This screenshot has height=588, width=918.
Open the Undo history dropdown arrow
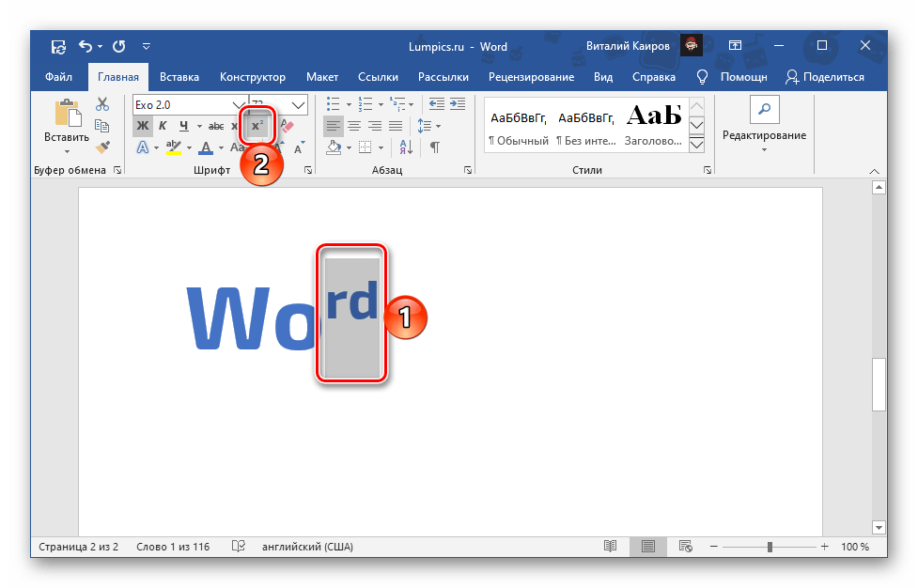pyautogui.click(x=101, y=46)
